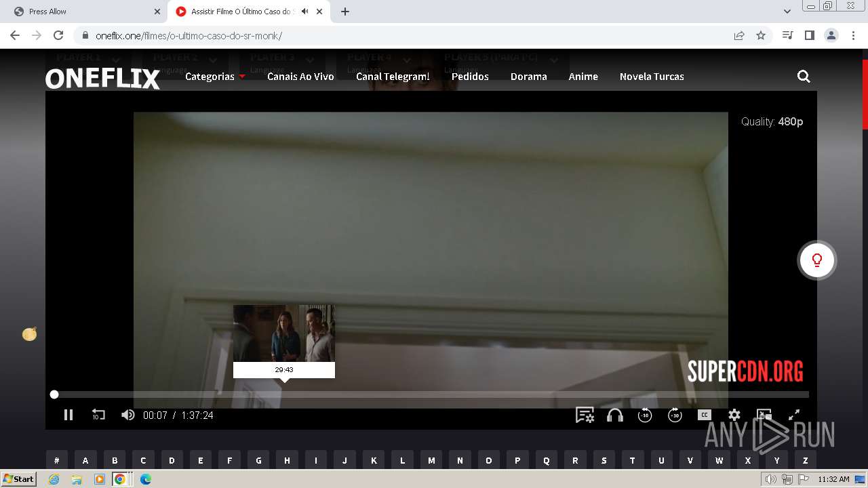Screen dimensions: 868x488
Task: Open the media control icon in toolbar
Action: (x=787, y=35)
